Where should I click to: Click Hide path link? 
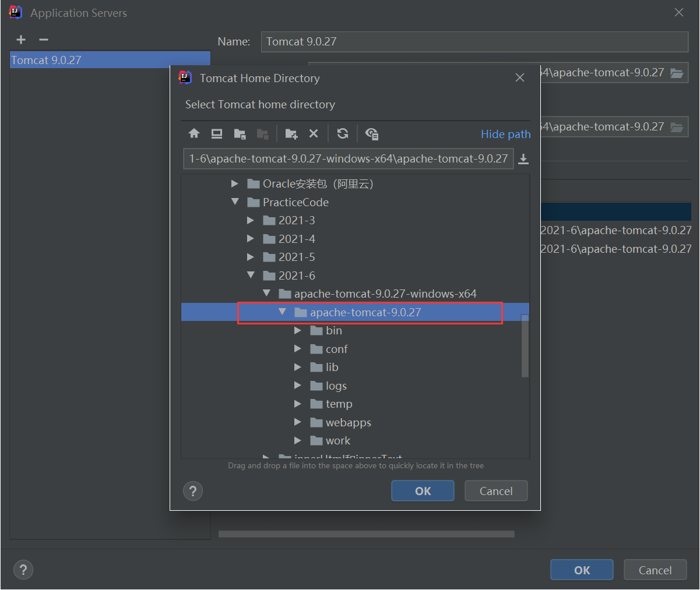coord(505,134)
